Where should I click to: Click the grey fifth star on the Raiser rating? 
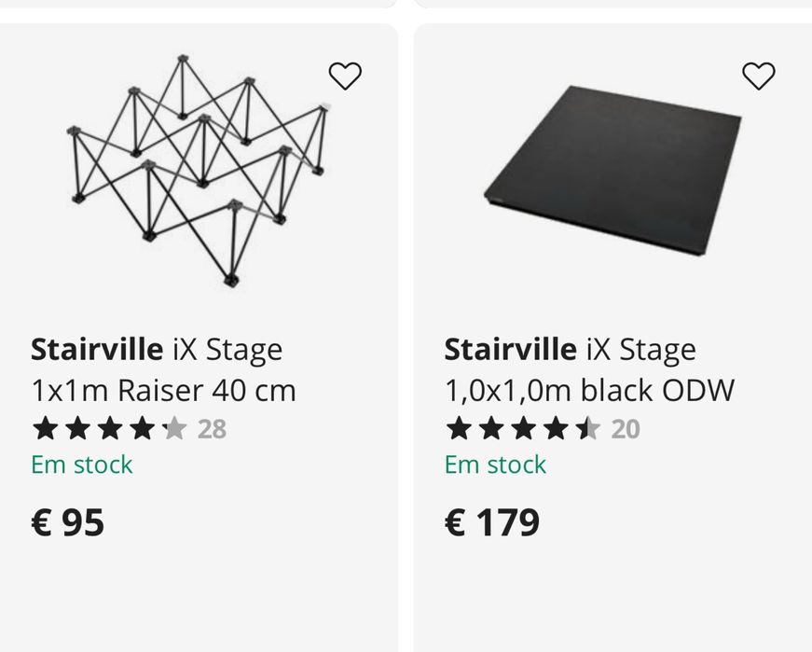click(x=174, y=429)
